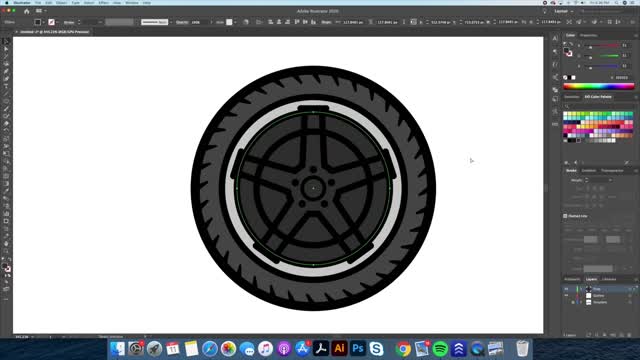Select the Eraser tool in the toolbar
Image resolution: width=640 pixels, height=360 pixels.
click(x=6, y=124)
